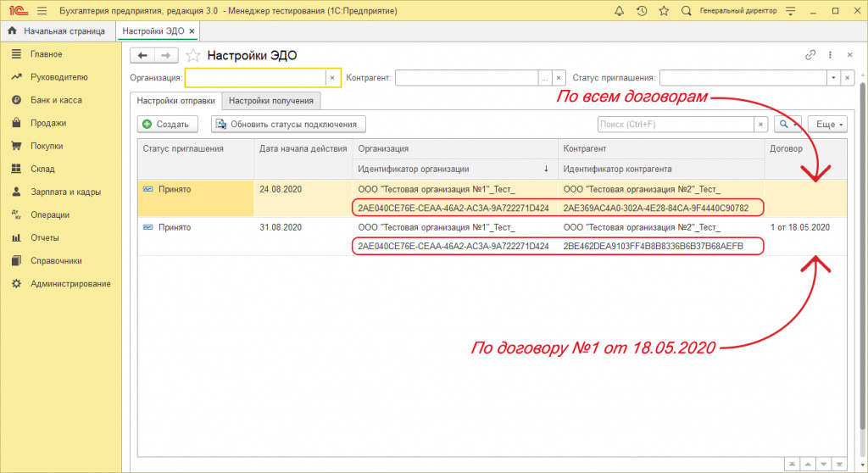Click Обновить статусы подключения button
This screenshot has height=473, width=868.
coord(288,124)
